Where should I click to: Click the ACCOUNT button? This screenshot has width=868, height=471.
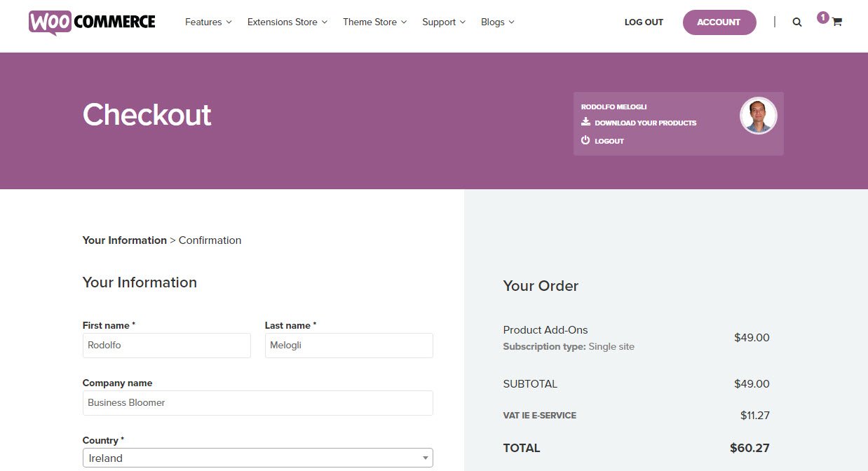[719, 22]
